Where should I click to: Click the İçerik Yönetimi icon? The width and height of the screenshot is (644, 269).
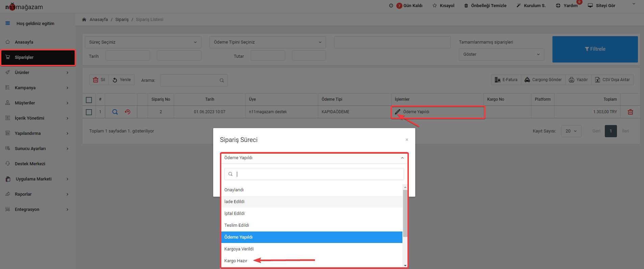click(7, 118)
